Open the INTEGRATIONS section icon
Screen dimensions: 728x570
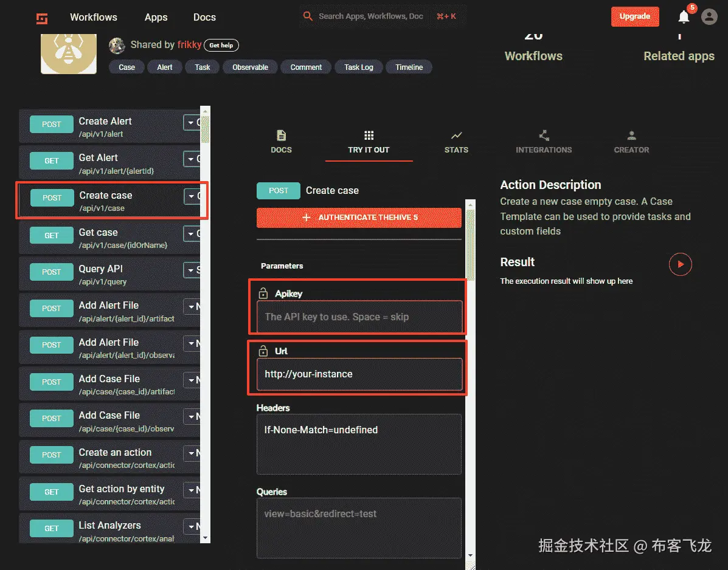[x=544, y=136]
